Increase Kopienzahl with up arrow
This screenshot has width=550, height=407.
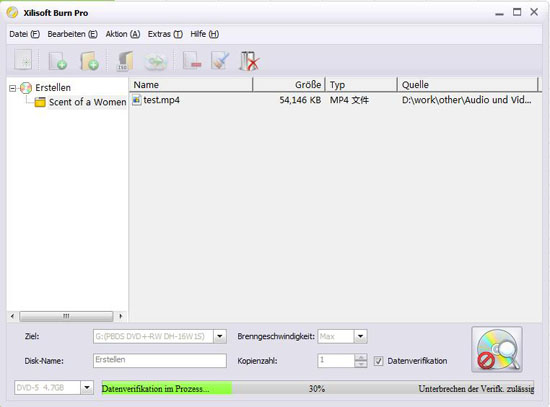click(361, 357)
